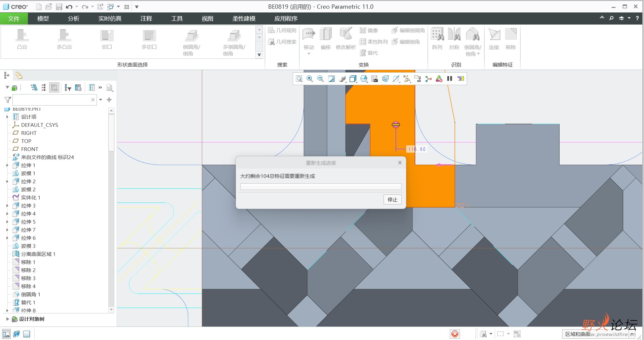Screen dimensions: 644x340
Task: Click the Refit view icon
Action: click(x=299, y=79)
